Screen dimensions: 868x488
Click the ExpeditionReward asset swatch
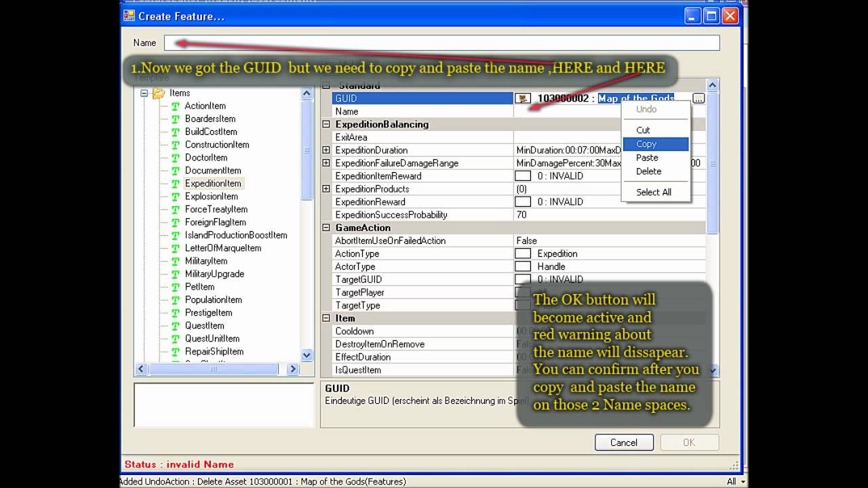click(x=523, y=201)
